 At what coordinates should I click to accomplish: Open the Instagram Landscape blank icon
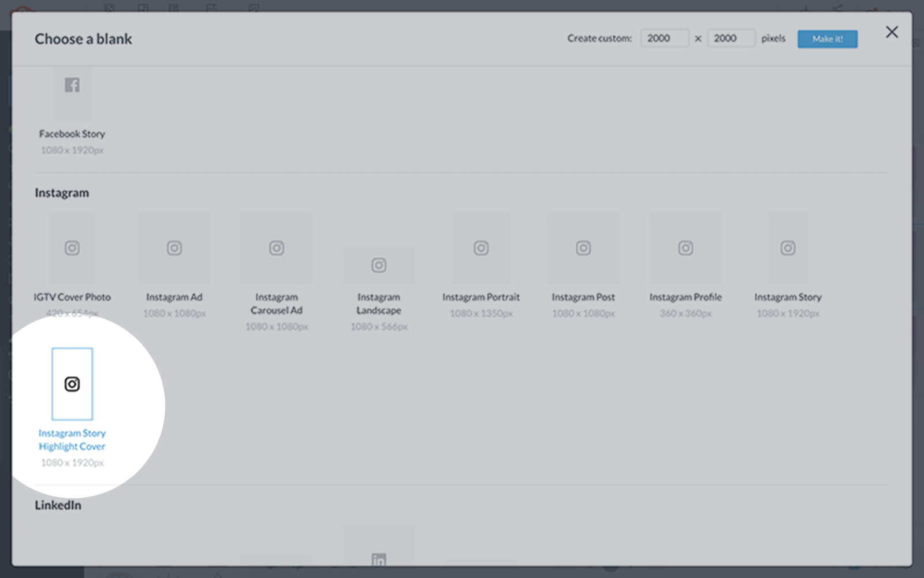379,265
